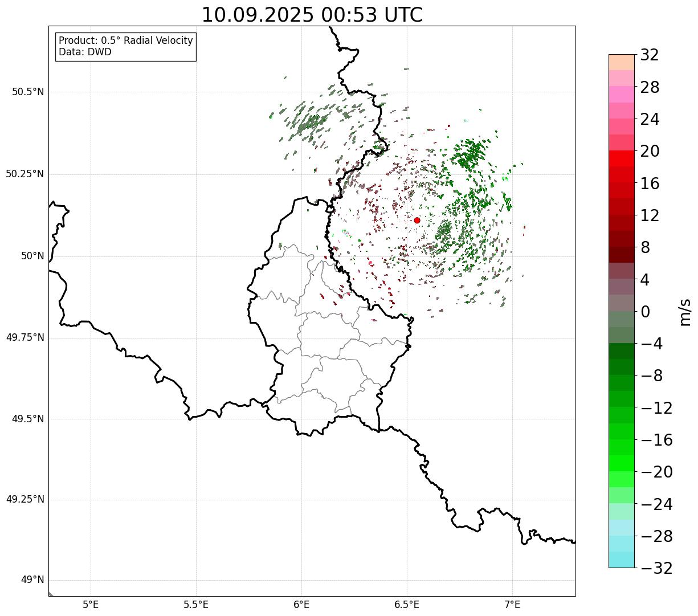Click the 20 colorbar tick label
The height and width of the screenshot is (616, 698).
(x=650, y=152)
